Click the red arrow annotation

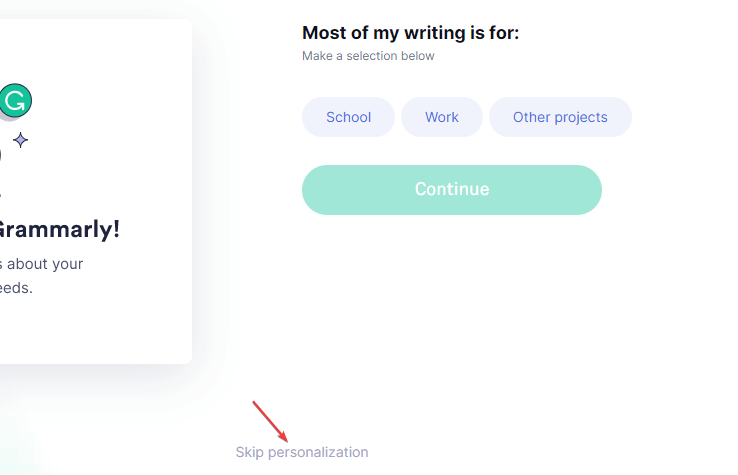tap(270, 421)
